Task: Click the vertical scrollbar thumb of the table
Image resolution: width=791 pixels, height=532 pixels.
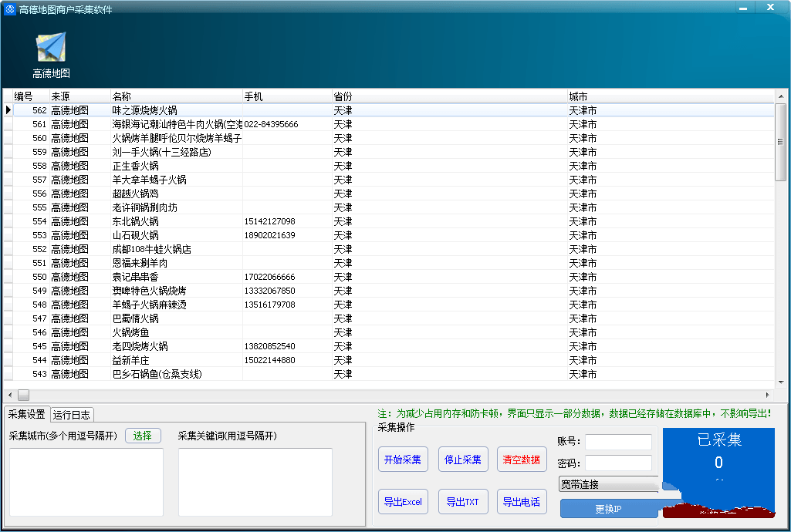Action: (x=780, y=142)
